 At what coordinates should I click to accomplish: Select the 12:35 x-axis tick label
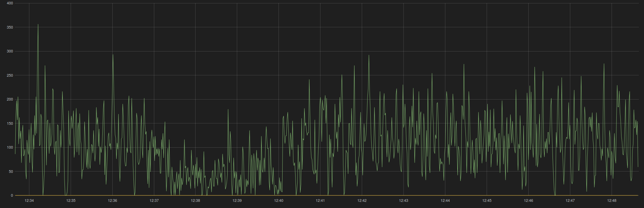click(x=71, y=200)
